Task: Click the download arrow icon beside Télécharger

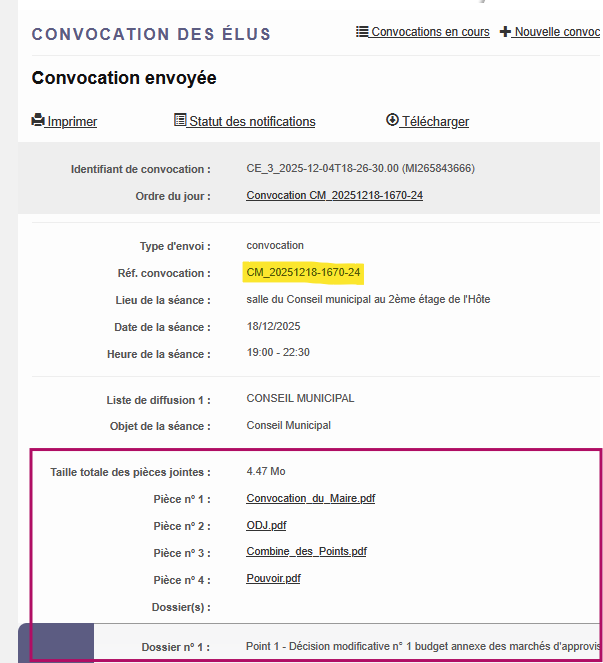Action: [392, 120]
